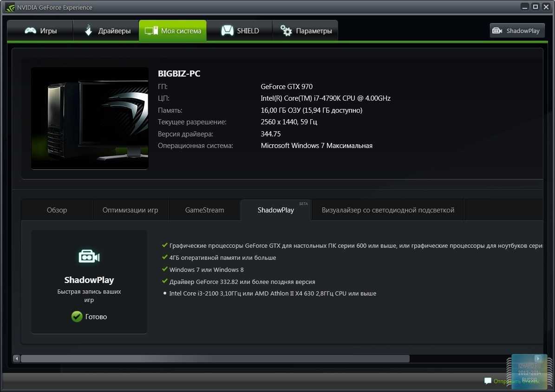Click the green Готово checkmark icon
Image resolution: width=555 pixels, height=392 pixels.
pyautogui.click(x=77, y=317)
